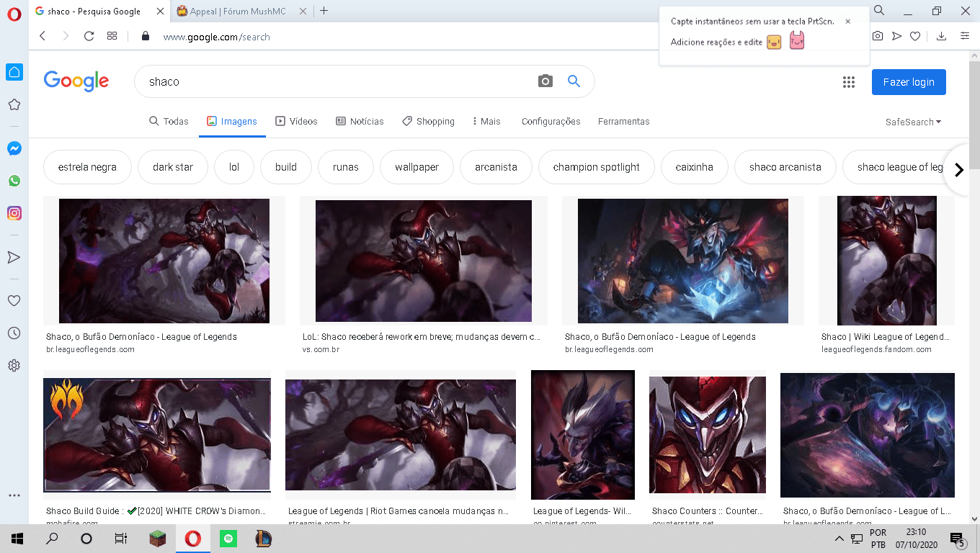Open the downloads icon in toolbar

(x=941, y=36)
